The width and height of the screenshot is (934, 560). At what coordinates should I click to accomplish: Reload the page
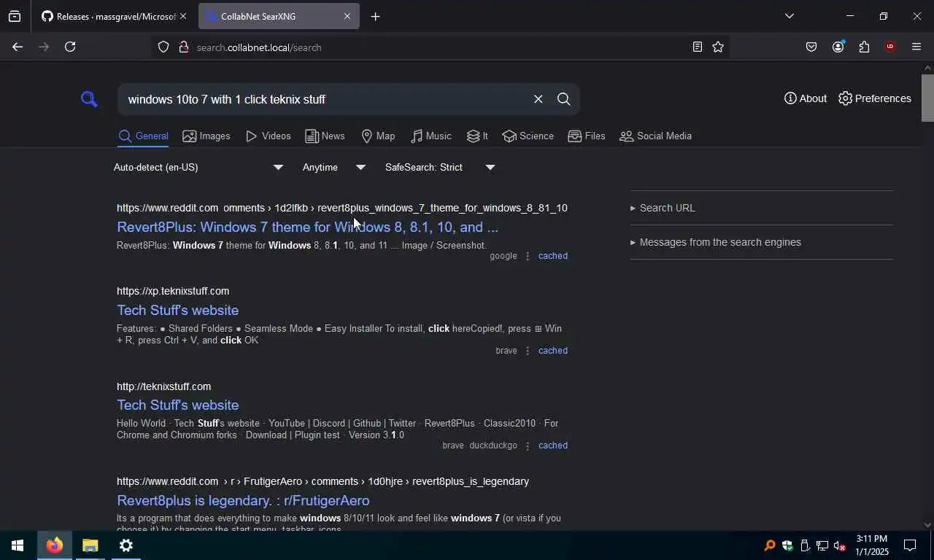point(70,47)
